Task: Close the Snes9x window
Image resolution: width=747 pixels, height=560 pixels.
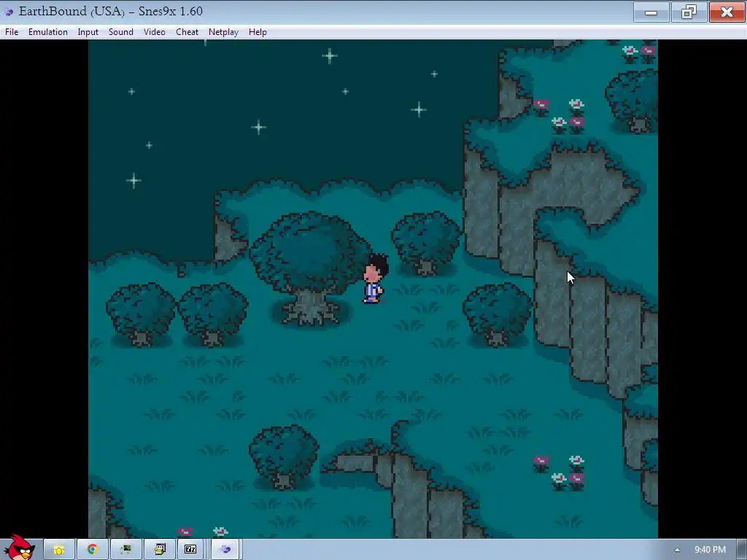Action: (727, 12)
